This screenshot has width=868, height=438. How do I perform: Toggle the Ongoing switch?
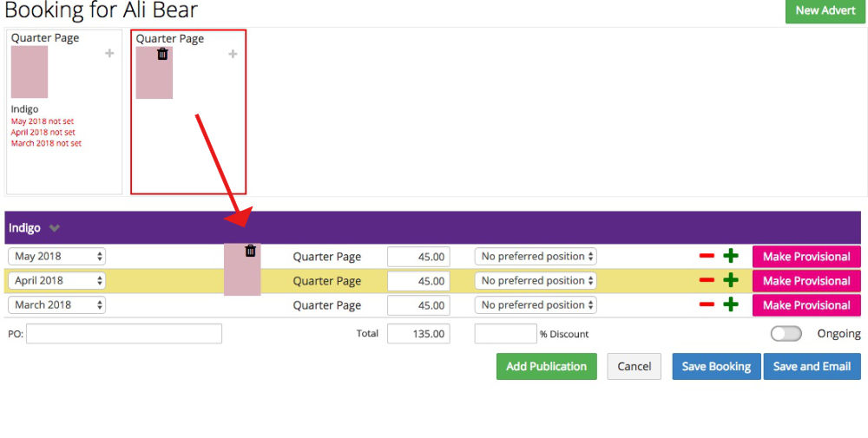pos(786,333)
